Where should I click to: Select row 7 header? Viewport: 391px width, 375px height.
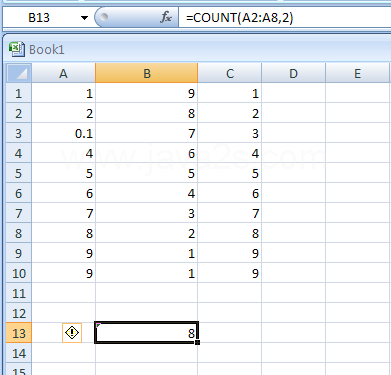(x=19, y=213)
